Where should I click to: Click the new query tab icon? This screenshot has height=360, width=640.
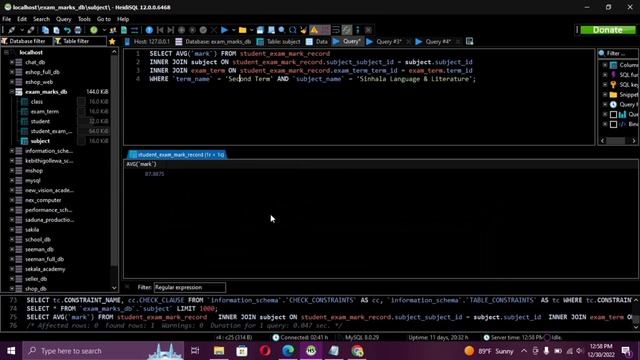click(x=469, y=41)
